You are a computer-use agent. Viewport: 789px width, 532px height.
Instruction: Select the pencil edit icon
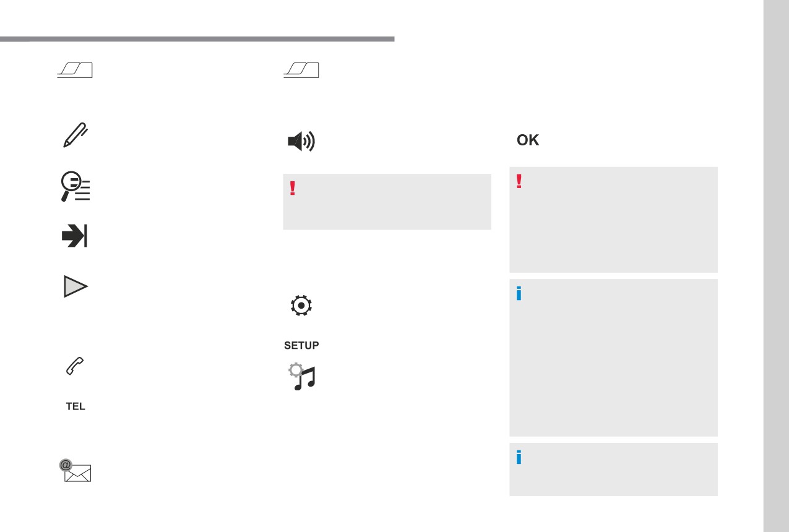pos(75,135)
